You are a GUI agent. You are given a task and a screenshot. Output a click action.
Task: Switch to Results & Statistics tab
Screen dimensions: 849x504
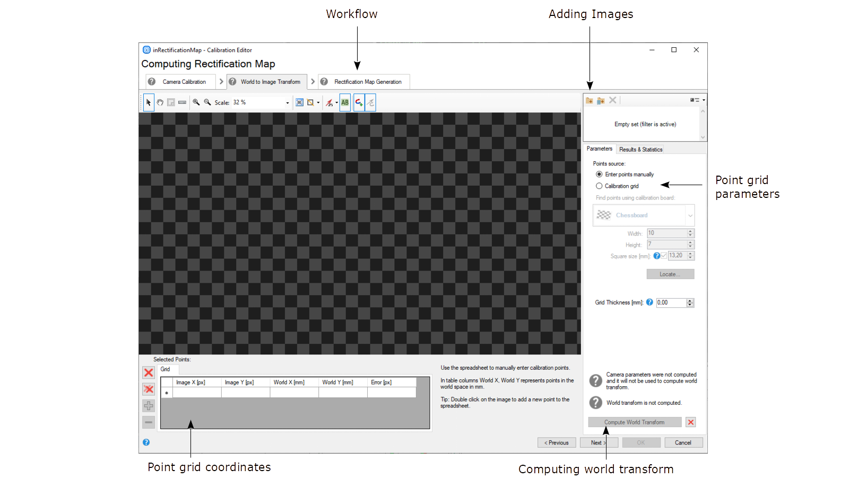pyautogui.click(x=640, y=150)
